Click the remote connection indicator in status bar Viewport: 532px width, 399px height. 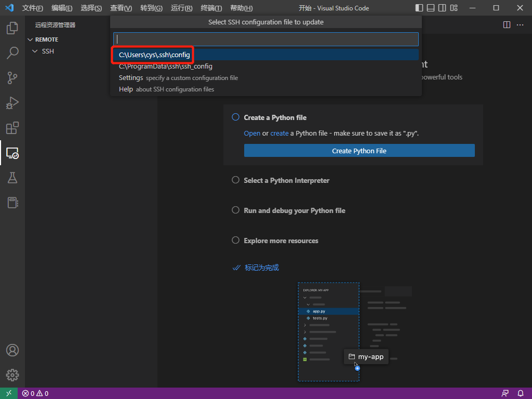[x=8, y=393]
